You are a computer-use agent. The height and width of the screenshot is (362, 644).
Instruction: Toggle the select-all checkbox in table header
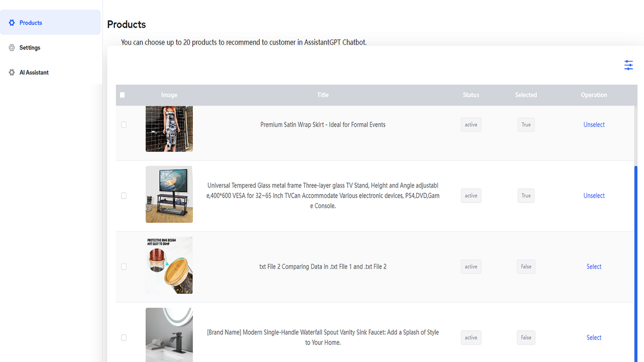(x=122, y=95)
